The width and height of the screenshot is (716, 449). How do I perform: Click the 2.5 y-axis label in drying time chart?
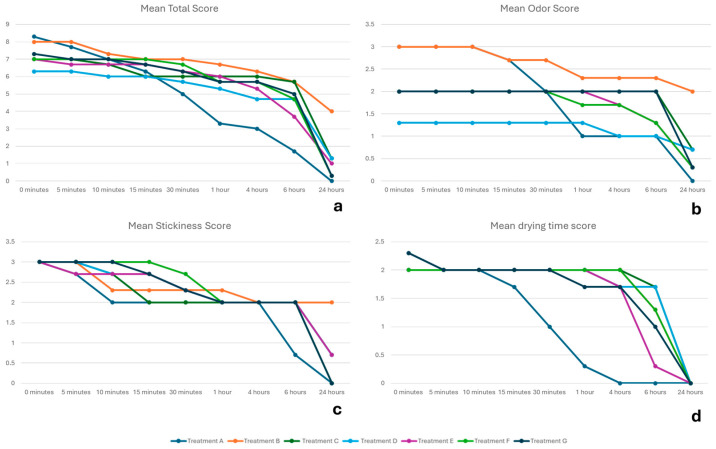380,242
